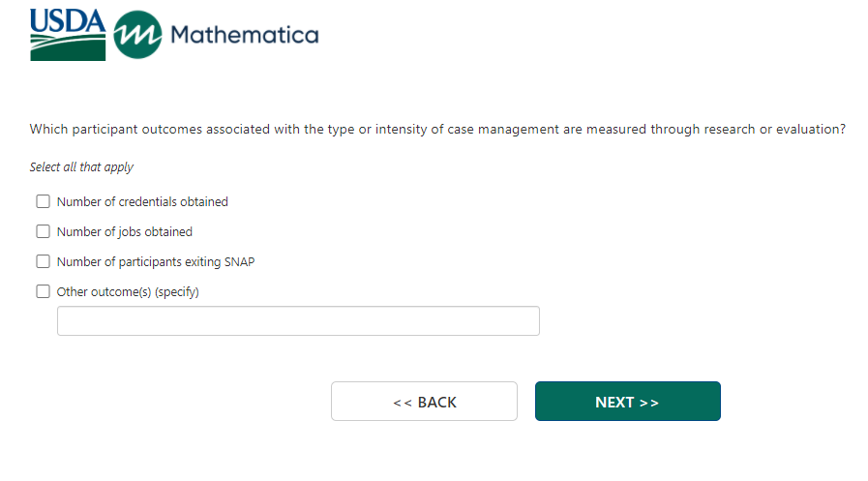The width and height of the screenshot is (868, 481).
Task: Click the "Number of credentials obtained" label
Action: coord(142,202)
